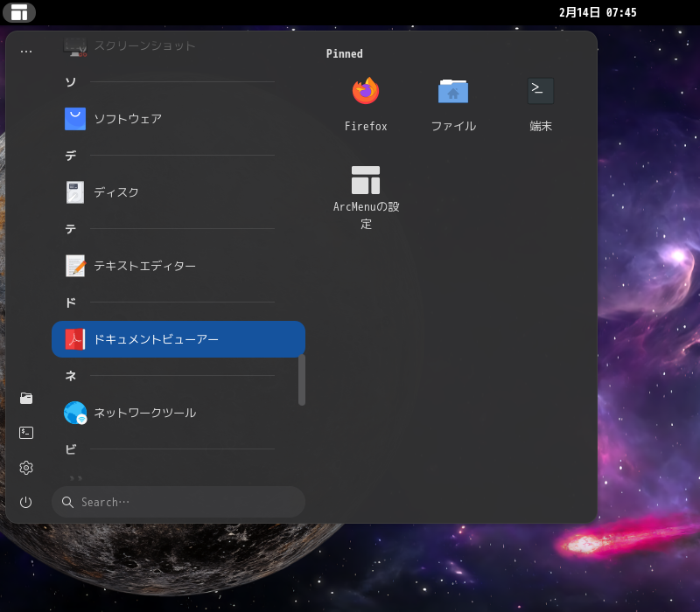The height and width of the screenshot is (612, 700).
Task: Click the Search… input field
Action: coord(178,502)
